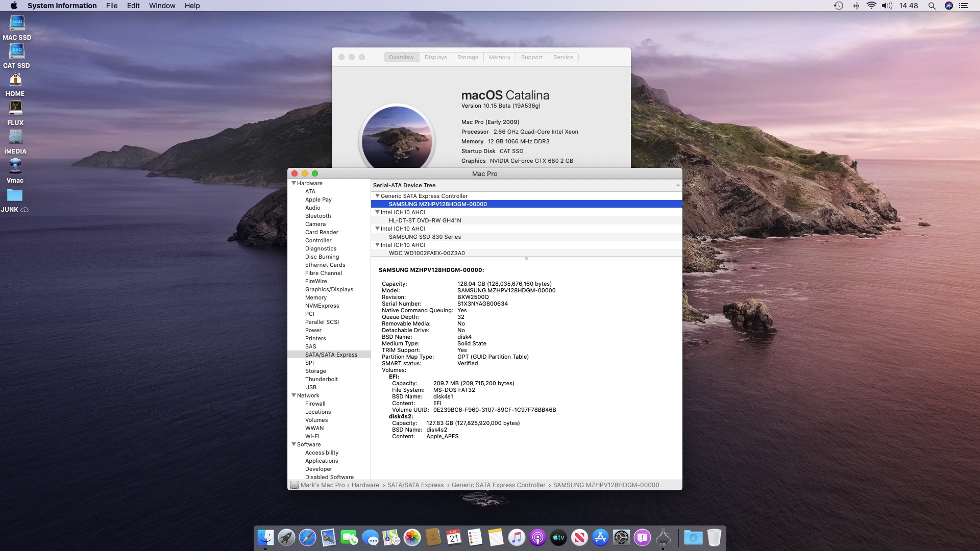
Task: Switch to Memory tab in About window
Action: click(x=499, y=57)
